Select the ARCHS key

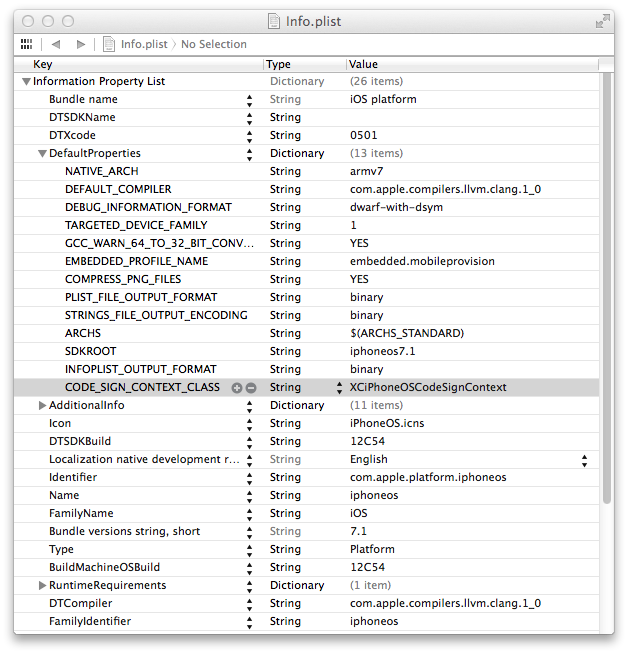click(x=83, y=333)
